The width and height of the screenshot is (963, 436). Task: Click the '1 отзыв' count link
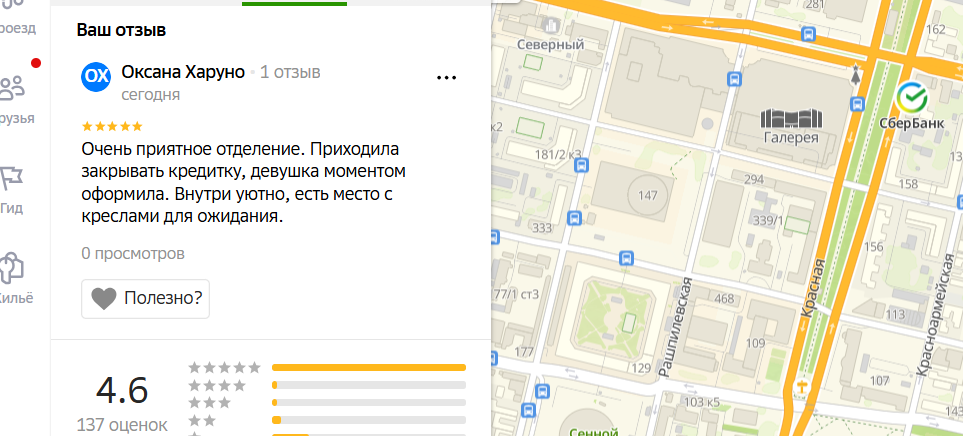[290, 72]
